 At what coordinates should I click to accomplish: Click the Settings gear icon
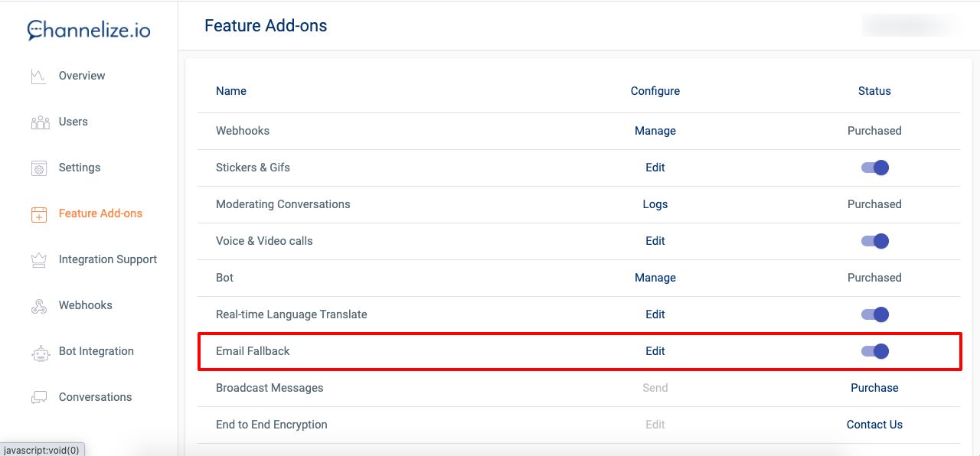[39, 168]
